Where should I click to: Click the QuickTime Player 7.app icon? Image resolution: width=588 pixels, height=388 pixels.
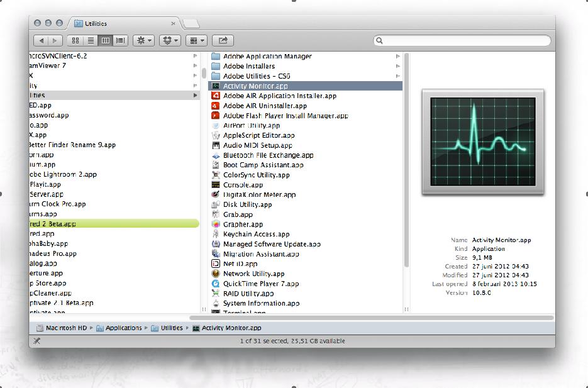[216, 284]
